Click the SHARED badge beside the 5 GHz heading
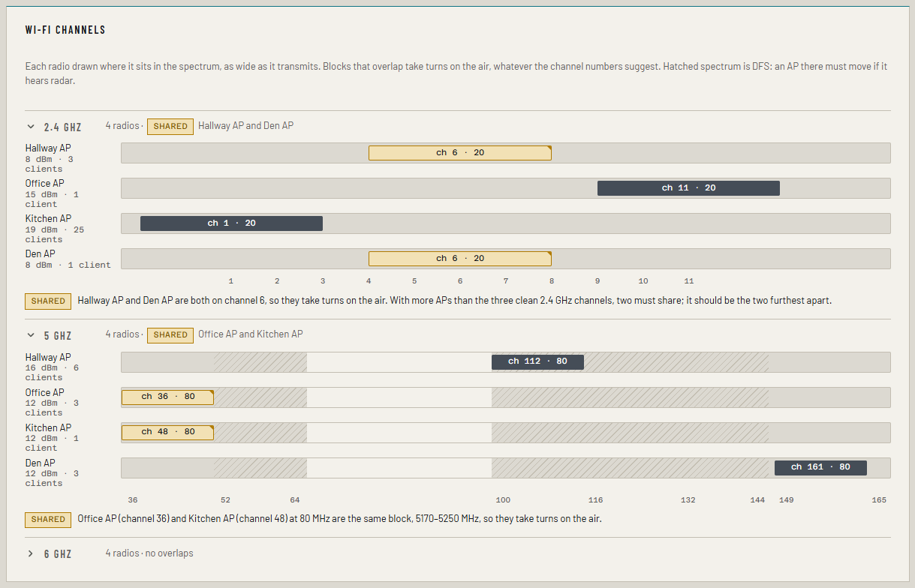This screenshot has height=588, width=915. coord(170,335)
